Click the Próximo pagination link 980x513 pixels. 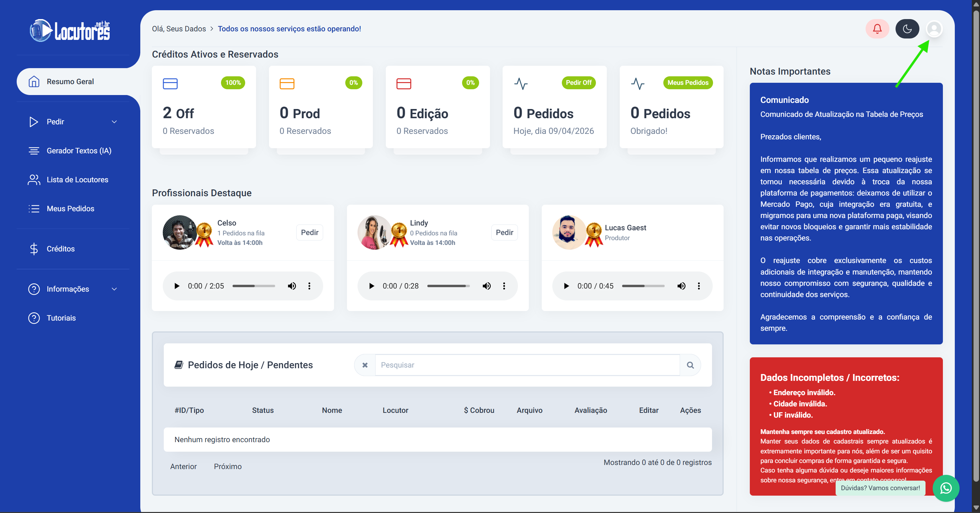227,466
